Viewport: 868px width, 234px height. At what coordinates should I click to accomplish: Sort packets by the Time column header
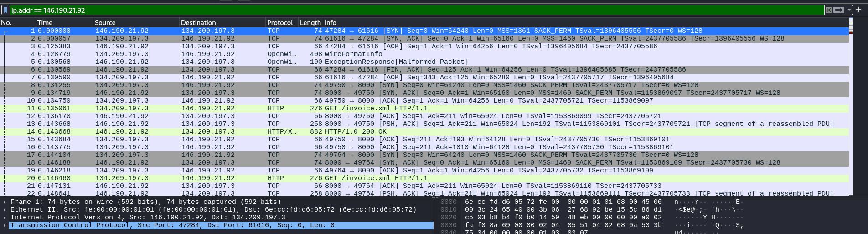(x=45, y=22)
